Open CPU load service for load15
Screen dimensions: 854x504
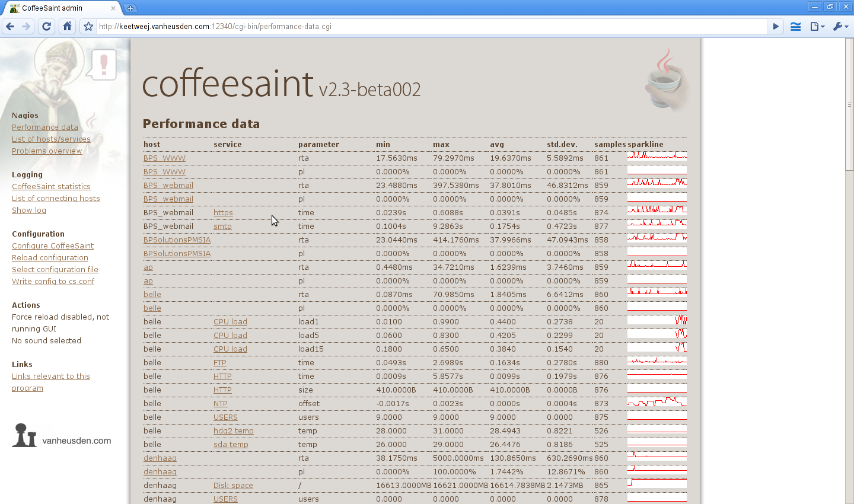(230, 349)
